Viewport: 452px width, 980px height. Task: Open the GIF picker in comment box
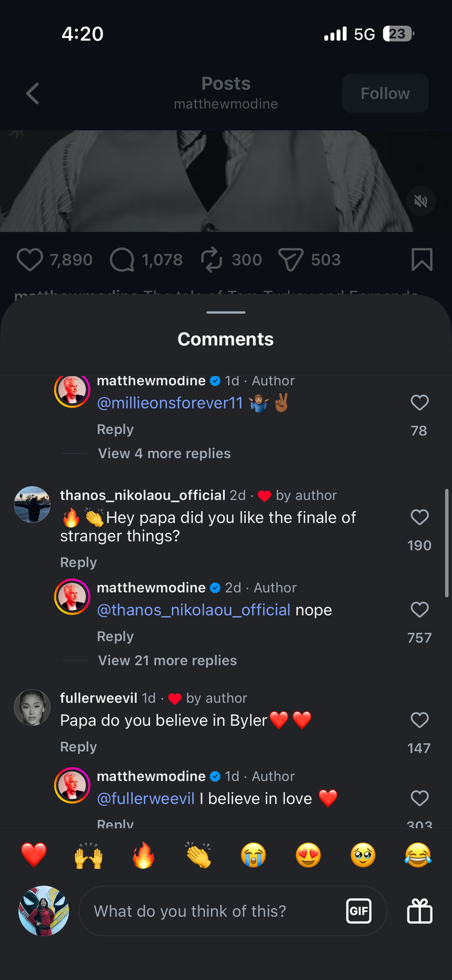point(359,911)
